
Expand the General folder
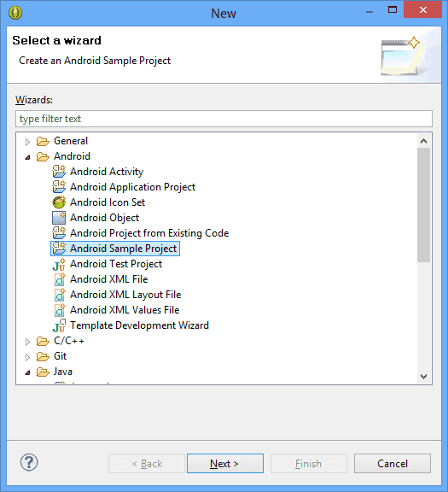click(27, 142)
